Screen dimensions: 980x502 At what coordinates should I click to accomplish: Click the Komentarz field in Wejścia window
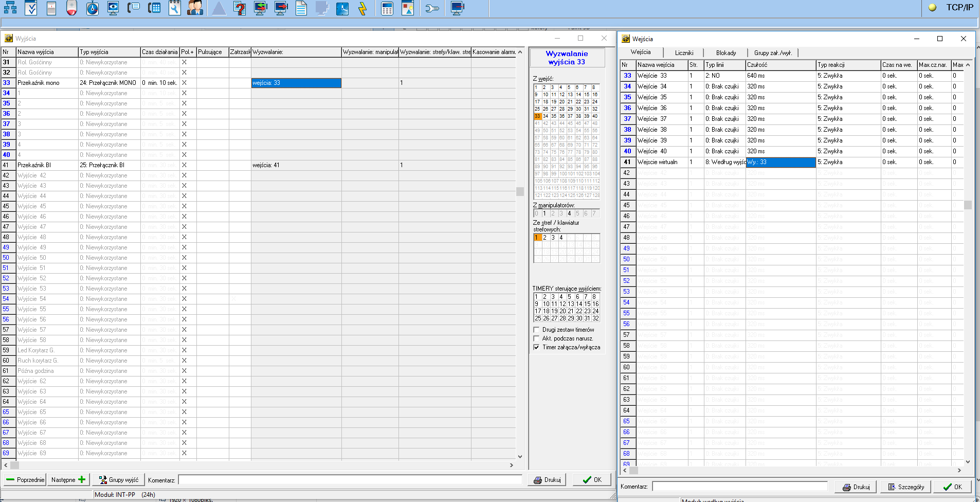740,487
